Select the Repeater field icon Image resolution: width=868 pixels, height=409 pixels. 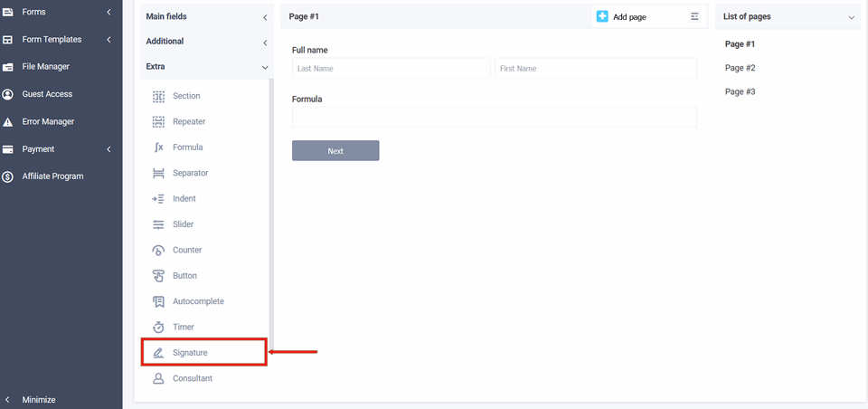coord(158,121)
